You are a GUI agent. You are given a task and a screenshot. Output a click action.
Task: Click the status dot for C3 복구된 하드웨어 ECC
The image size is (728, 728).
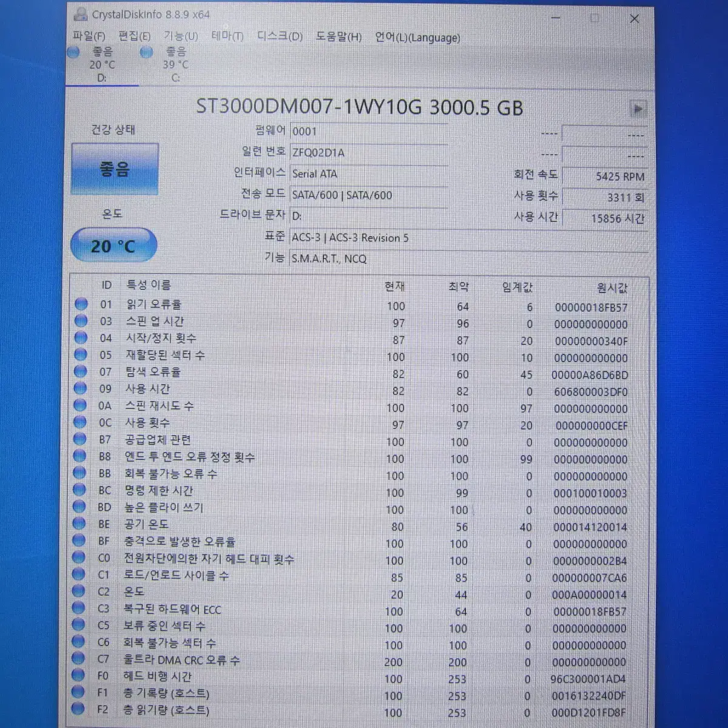click(78, 608)
